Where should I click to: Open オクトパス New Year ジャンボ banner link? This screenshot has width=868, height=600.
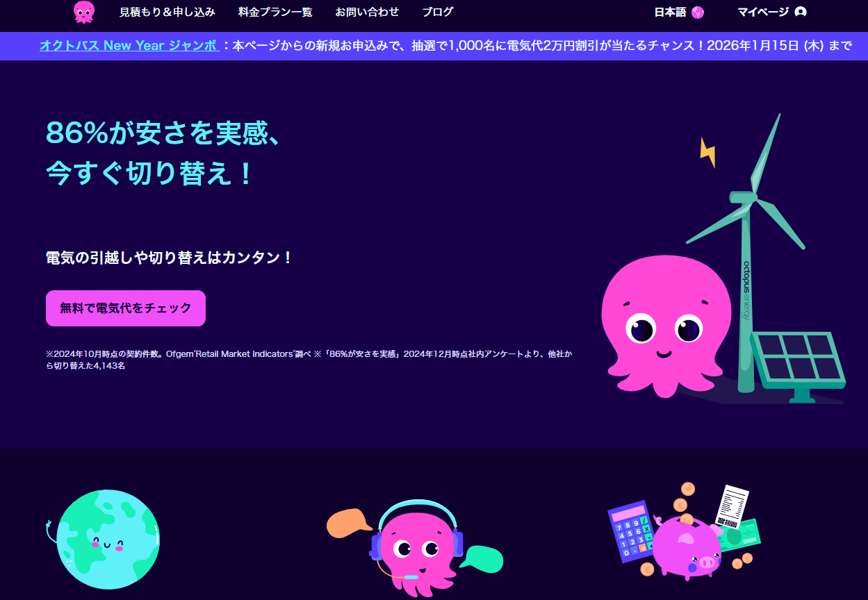coord(129,46)
